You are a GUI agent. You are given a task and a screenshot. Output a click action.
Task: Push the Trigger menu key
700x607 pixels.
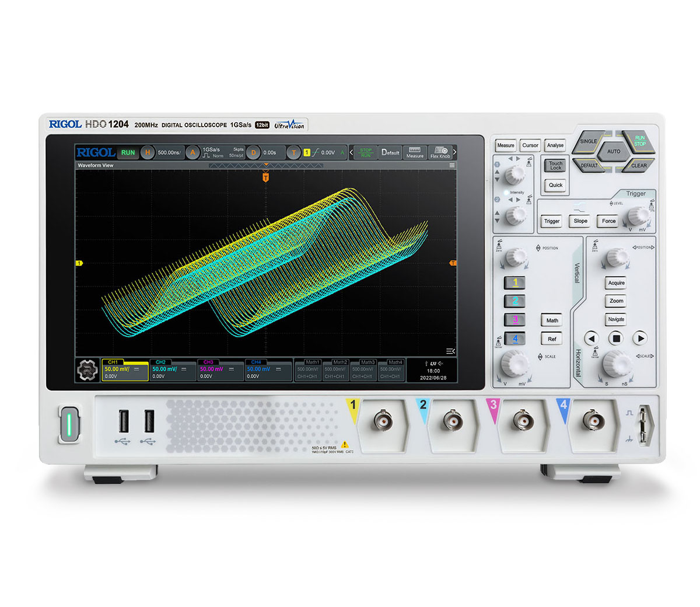click(x=552, y=221)
